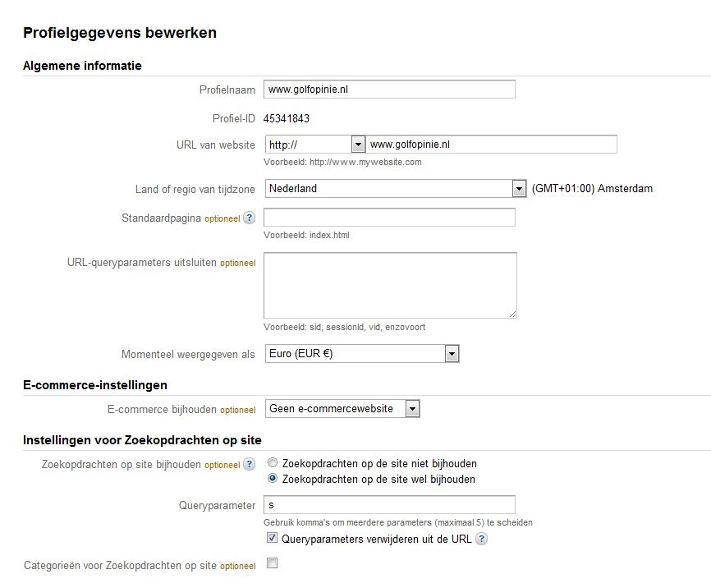
Task: Grab the resize handle of the queryparameters textarea
Action: coord(512,314)
